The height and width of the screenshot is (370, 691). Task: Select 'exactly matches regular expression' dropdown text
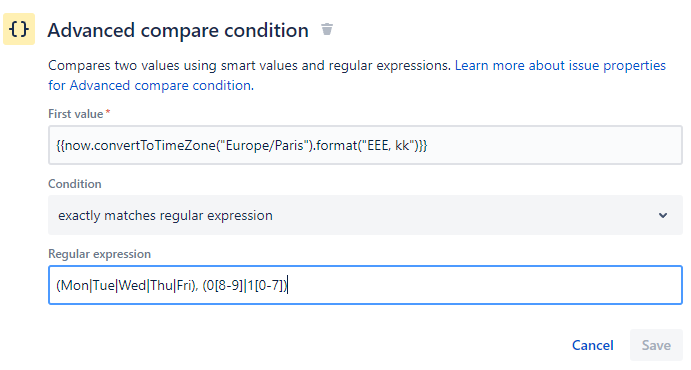click(x=165, y=215)
